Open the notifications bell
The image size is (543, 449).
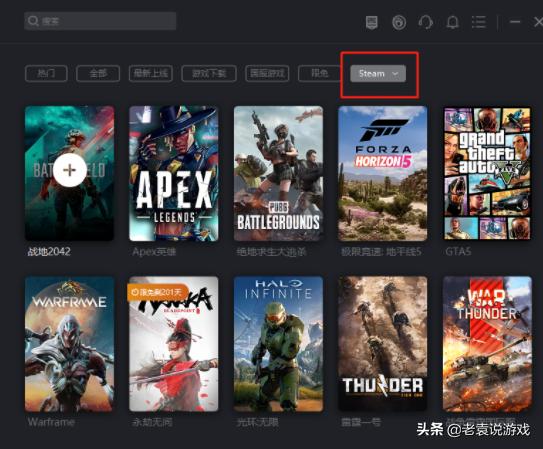point(452,23)
